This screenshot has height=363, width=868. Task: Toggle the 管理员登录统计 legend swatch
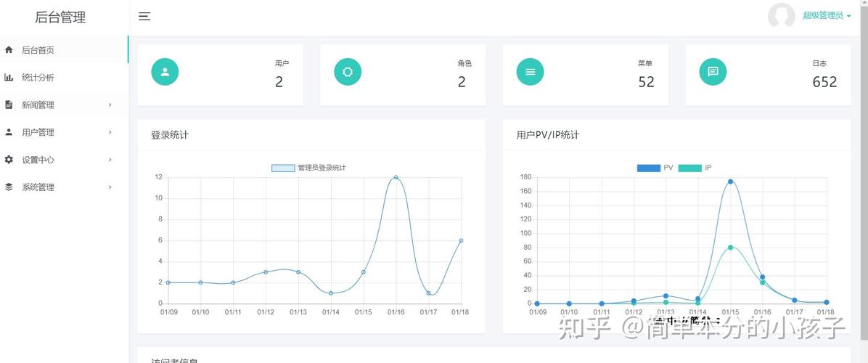[283, 168]
